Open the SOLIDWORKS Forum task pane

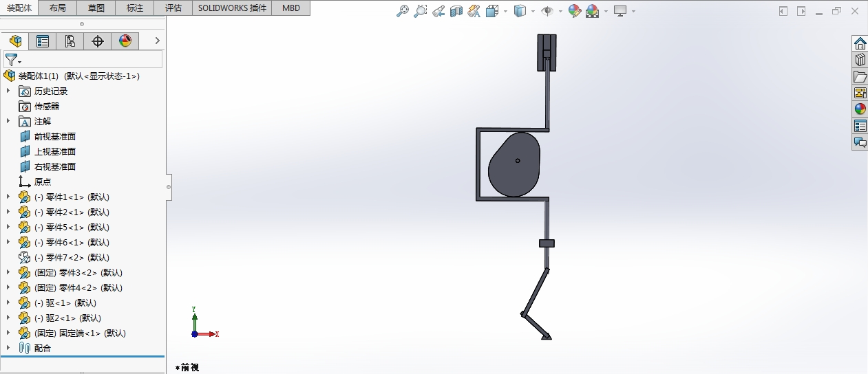[860, 142]
